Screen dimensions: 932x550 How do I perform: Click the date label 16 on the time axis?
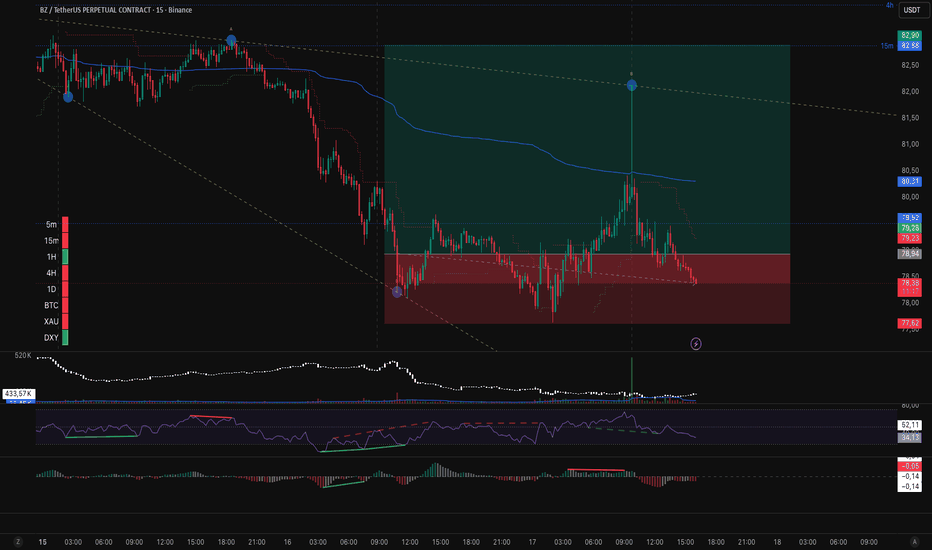288,542
